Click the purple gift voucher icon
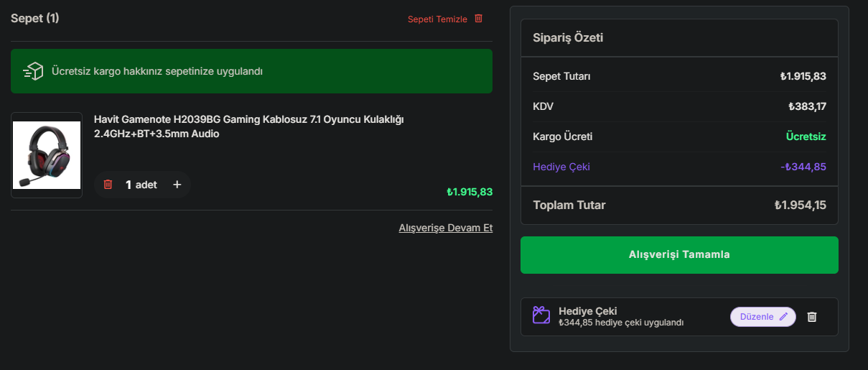Screen dimensions: 868x370 [541, 315]
